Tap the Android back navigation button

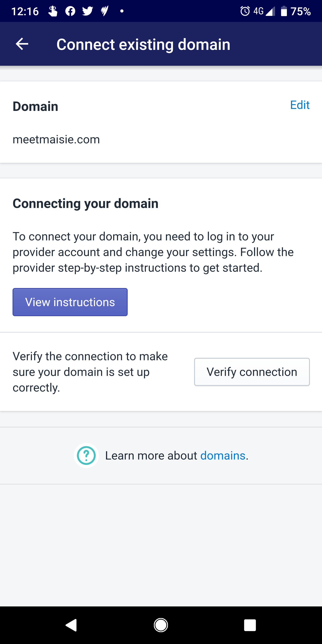pyautogui.click(x=71, y=625)
